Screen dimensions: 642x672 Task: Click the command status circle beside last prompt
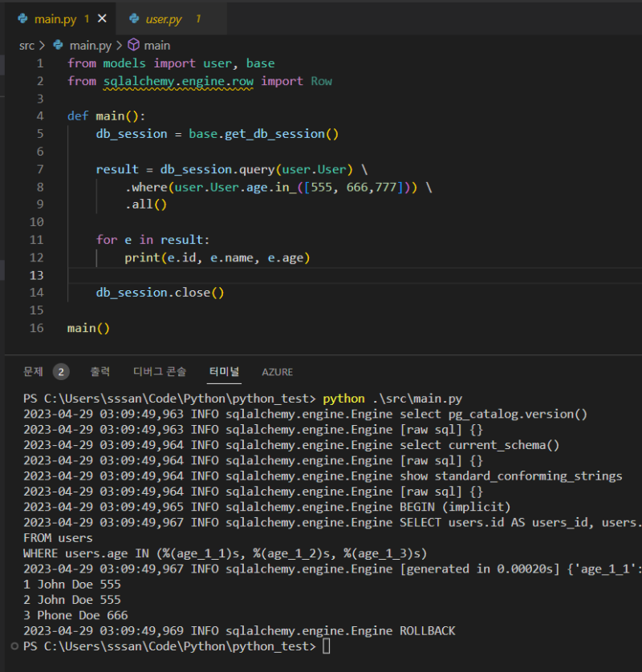14,646
